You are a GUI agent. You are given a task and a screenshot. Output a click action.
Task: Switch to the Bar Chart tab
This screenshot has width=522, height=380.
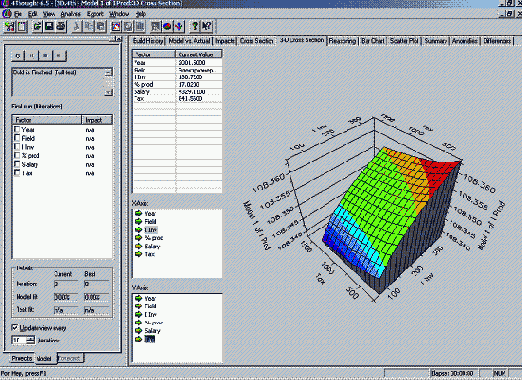pyautogui.click(x=373, y=41)
